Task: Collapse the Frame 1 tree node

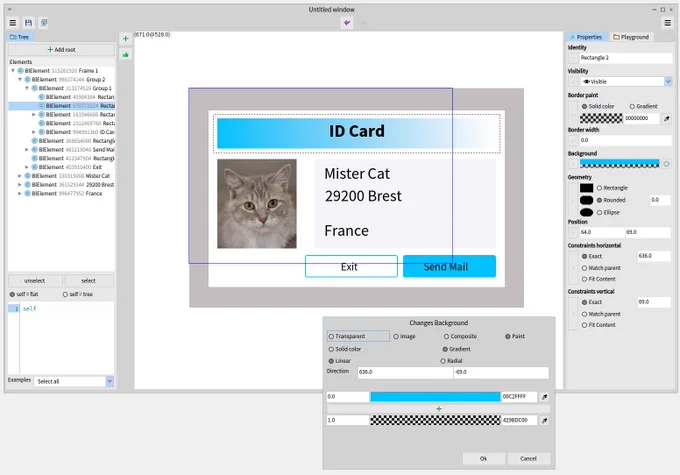Action: (13, 71)
